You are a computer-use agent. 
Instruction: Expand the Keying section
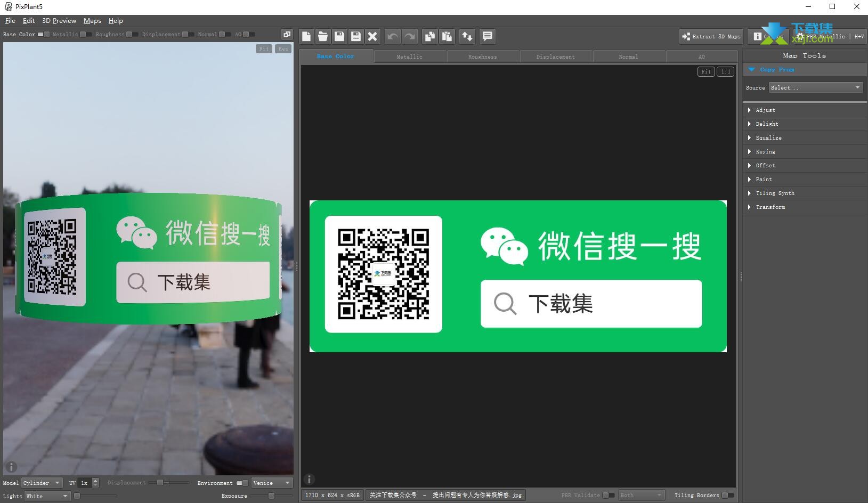(805, 151)
